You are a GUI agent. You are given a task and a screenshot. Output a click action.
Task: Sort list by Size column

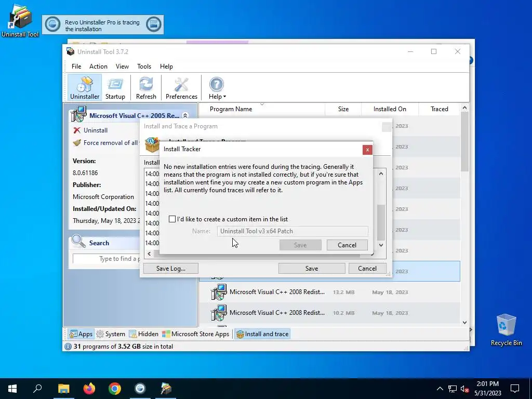[343, 109]
